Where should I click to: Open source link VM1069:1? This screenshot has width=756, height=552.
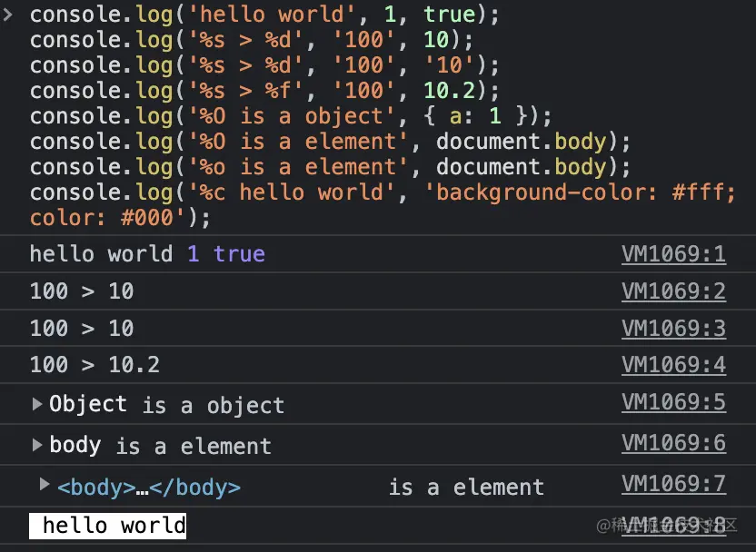673,254
